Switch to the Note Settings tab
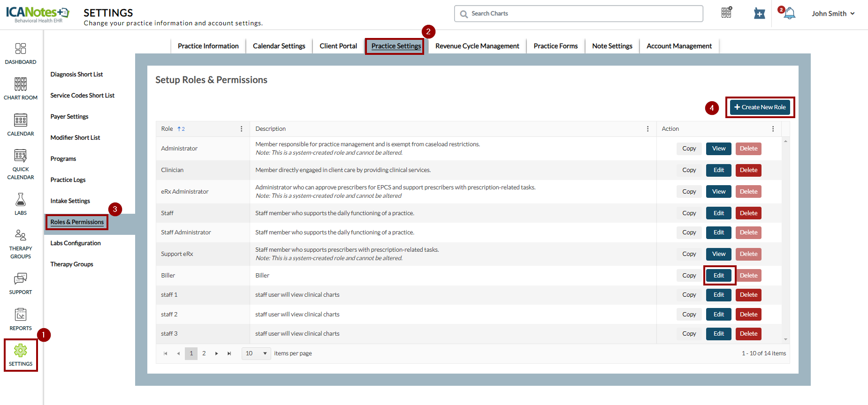The height and width of the screenshot is (405, 868). click(x=612, y=46)
